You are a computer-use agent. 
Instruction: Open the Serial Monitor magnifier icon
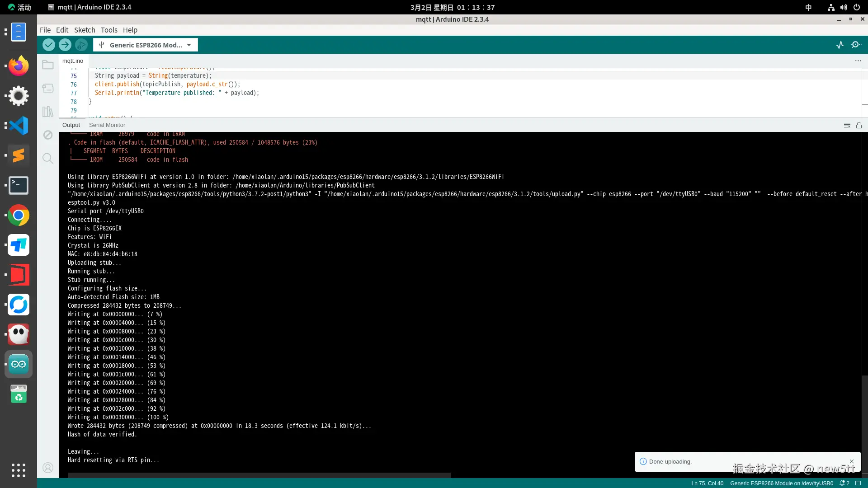[x=856, y=45]
